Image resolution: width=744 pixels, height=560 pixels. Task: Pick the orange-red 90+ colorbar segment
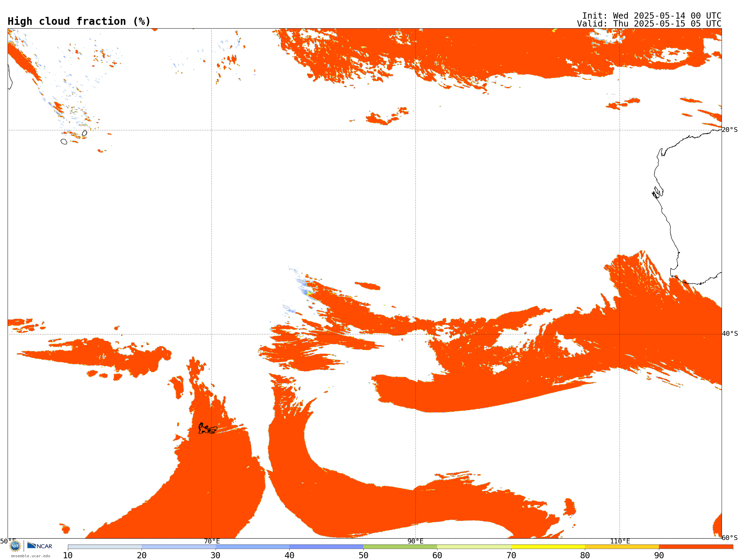[696, 547]
